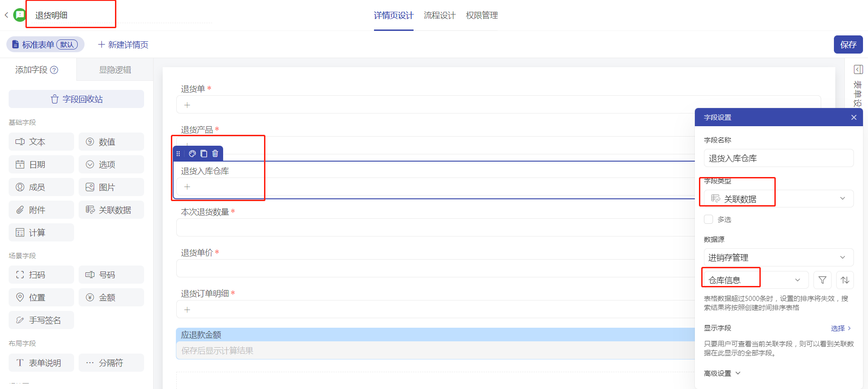The height and width of the screenshot is (389, 868).
Task: Click the 退货单价 input box
Action: pos(436,268)
